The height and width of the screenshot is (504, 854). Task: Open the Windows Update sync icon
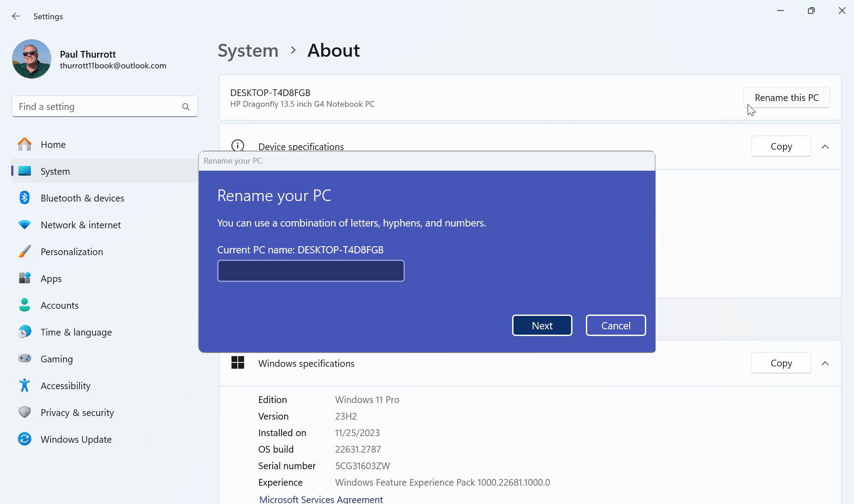click(25, 439)
